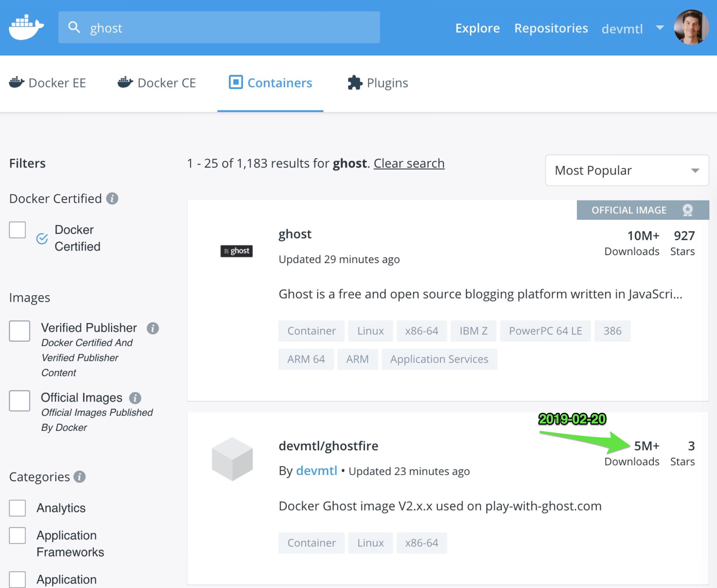Click the OFFICIAL IMAGE label
This screenshot has height=588, width=717.
click(629, 210)
